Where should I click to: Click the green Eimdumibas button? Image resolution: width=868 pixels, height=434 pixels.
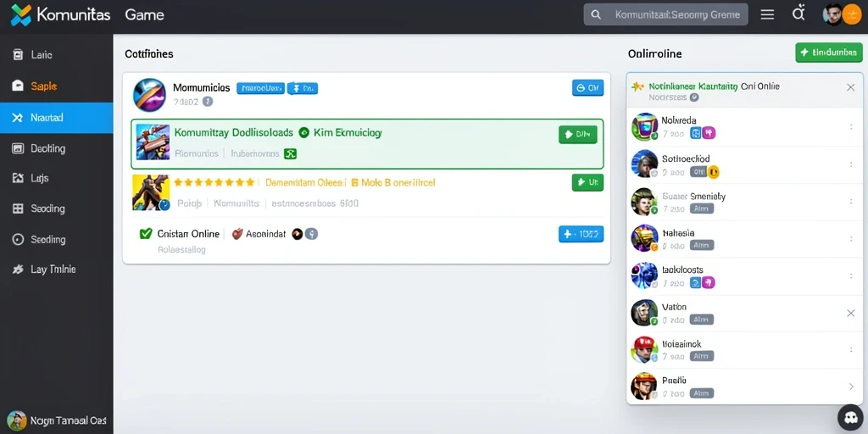tap(829, 53)
